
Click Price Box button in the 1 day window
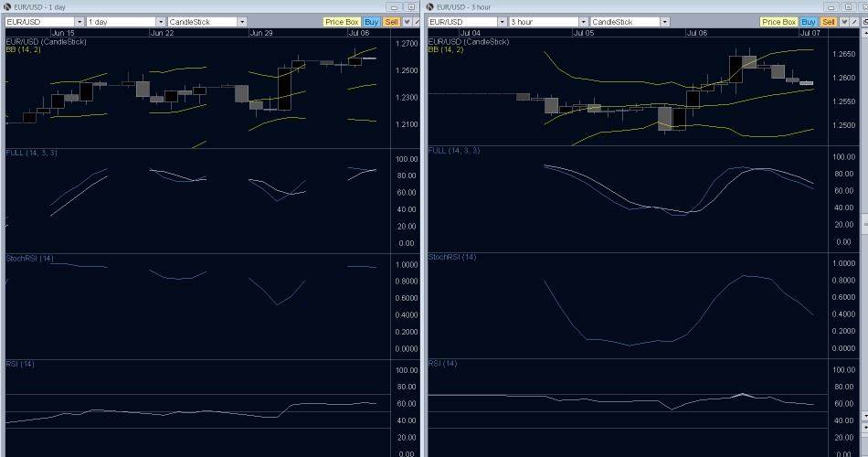(x=342, y=22)
